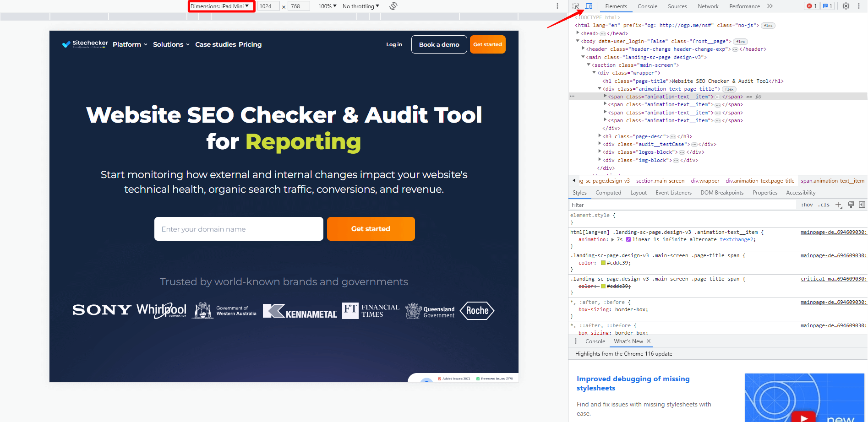Viewport: 868px width, 422px height.
Task: Collapse the body element node
Action: coord(578,41)
